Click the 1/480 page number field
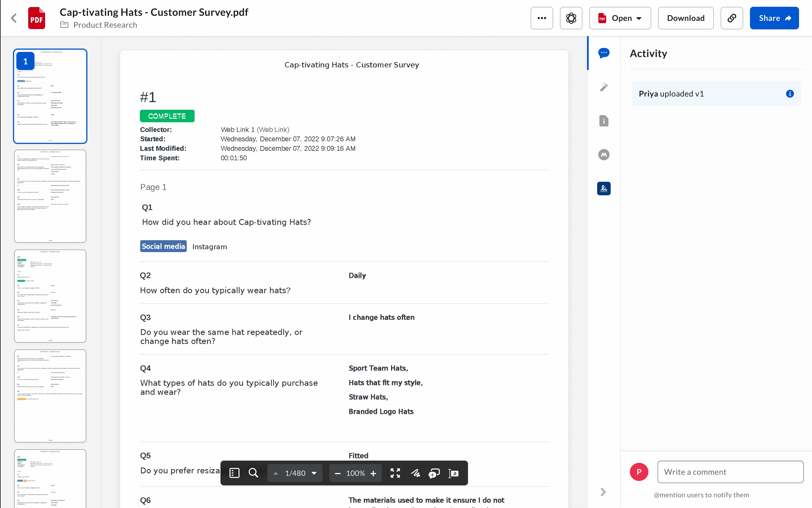The height and width of the screenshot is (508, 812). (x=295, y=473)
